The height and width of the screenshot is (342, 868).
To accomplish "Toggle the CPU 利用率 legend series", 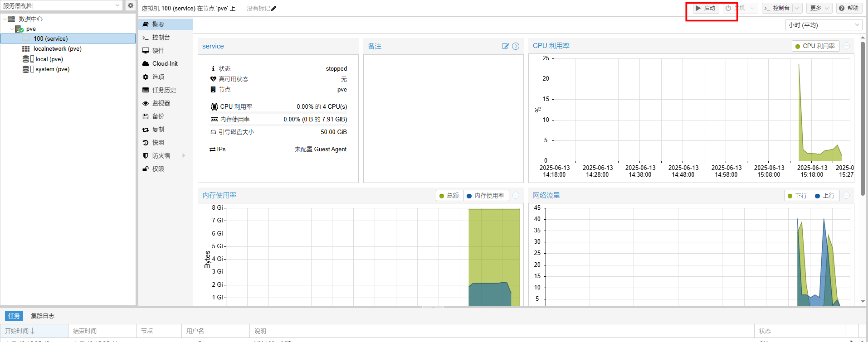I will click(815, 46).
